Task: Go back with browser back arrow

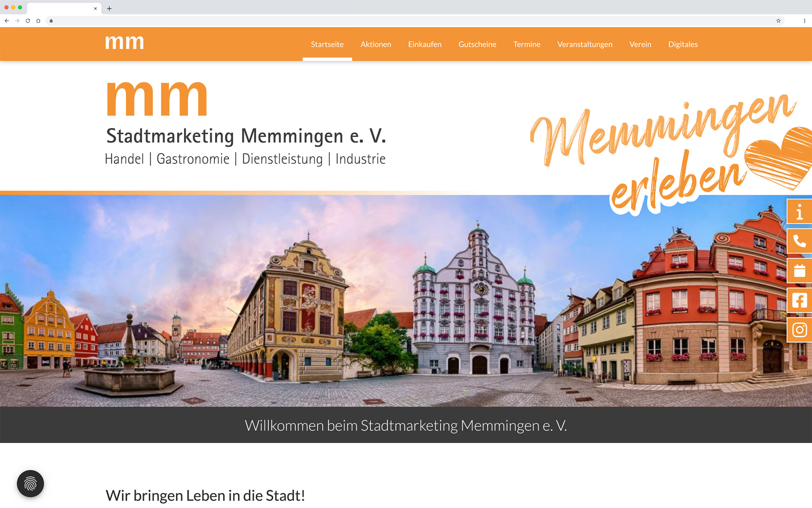Action: tap(7, 21)
